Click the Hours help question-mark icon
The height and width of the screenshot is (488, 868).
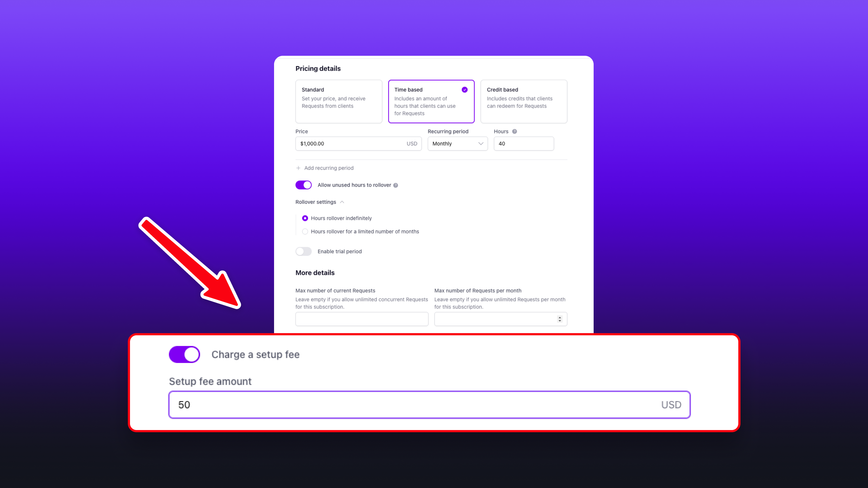tap(514, 131)
